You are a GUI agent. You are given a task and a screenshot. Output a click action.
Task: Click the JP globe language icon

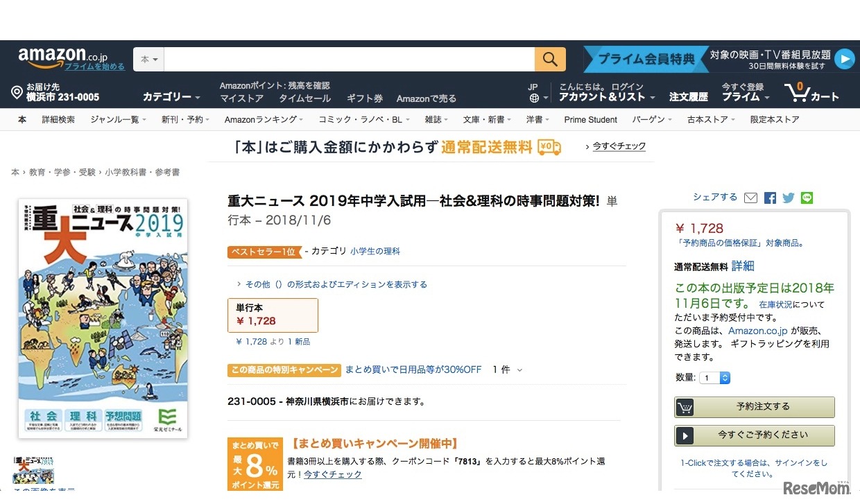pyautogui.click(x=534, y=98)
